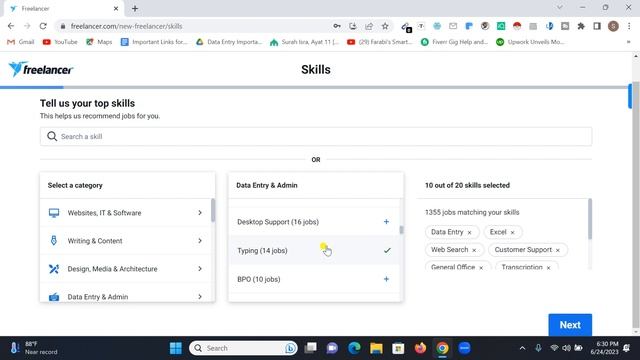Viewport: 640px width, 360px height.
Task: Open the Extensions puzzle icon
Action: 581,26
